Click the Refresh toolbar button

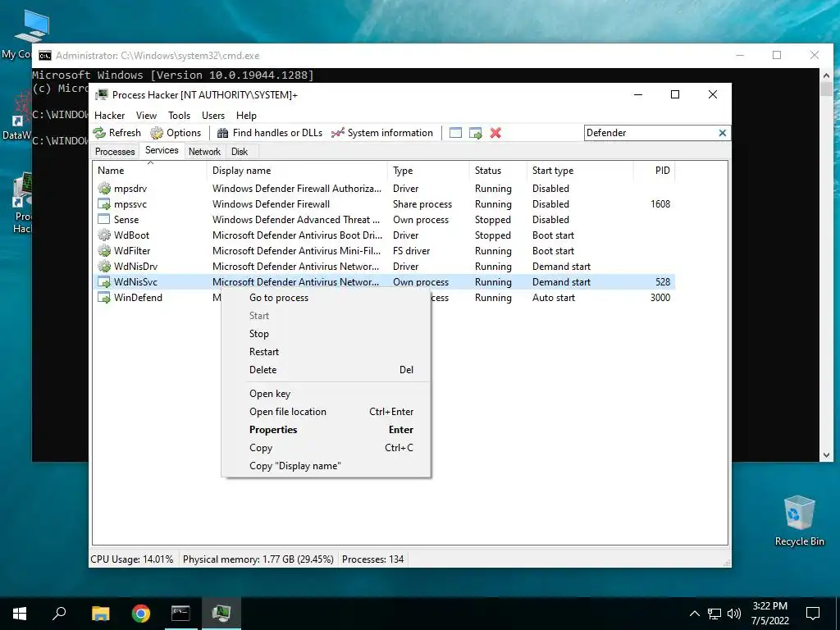(x=116, y=133)
